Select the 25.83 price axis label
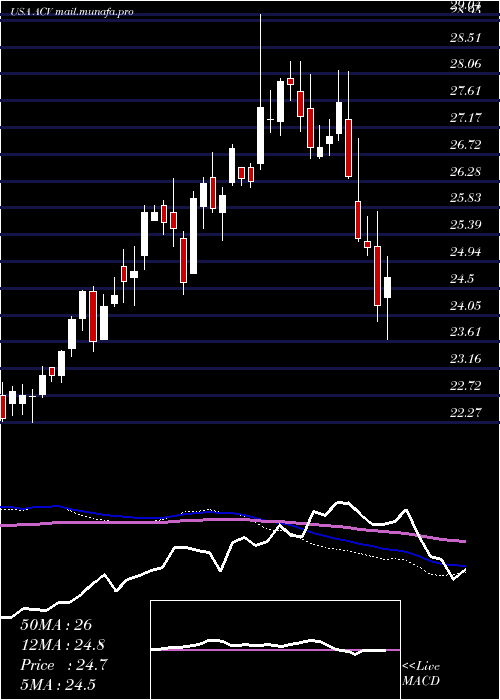500x700 pixels. tap(466, 198)
